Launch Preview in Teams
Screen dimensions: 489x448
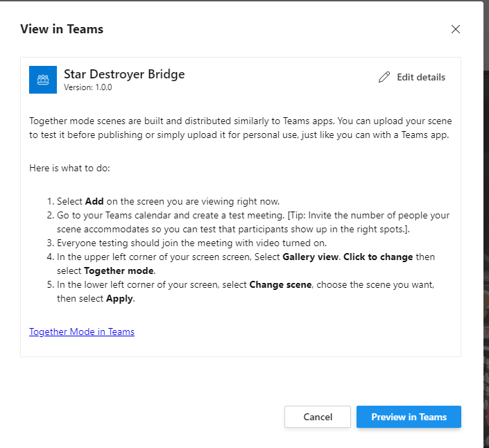click(x=409, y=417)
